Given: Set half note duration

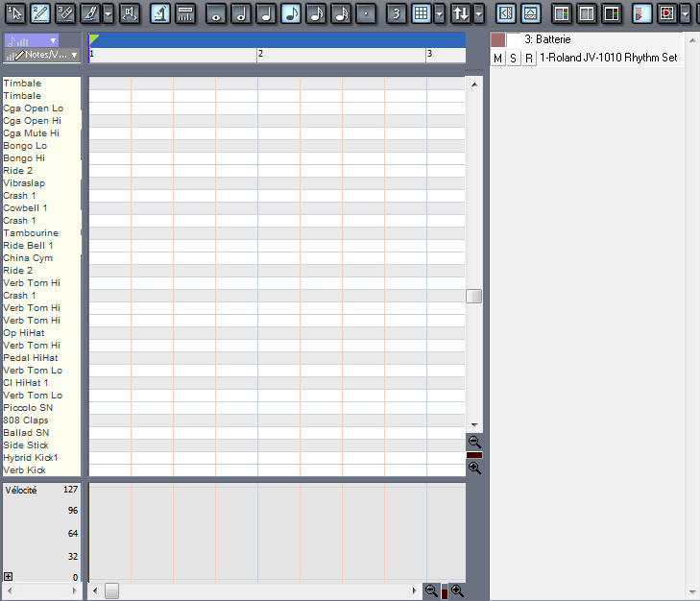Looking at the screenshot, I should [x=241, y=13].
